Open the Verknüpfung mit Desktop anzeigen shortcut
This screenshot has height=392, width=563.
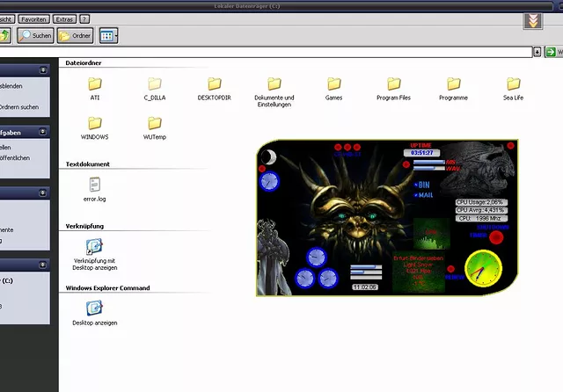click(95, 247)
